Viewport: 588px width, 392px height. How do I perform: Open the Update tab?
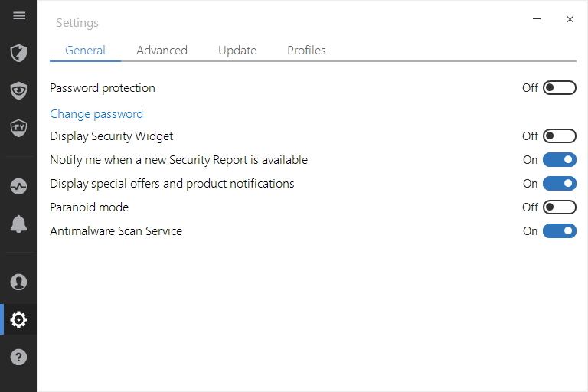coord(237,51)
